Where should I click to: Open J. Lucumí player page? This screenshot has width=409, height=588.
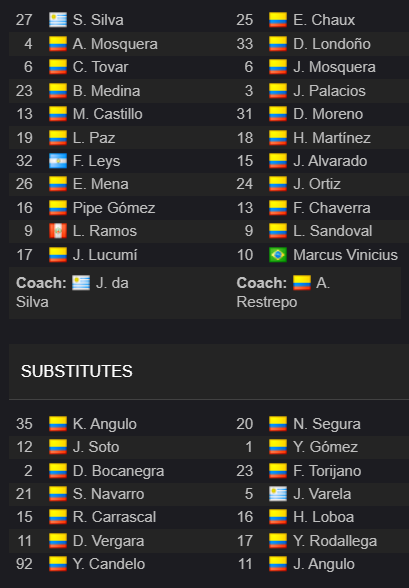tap(105, 255)
